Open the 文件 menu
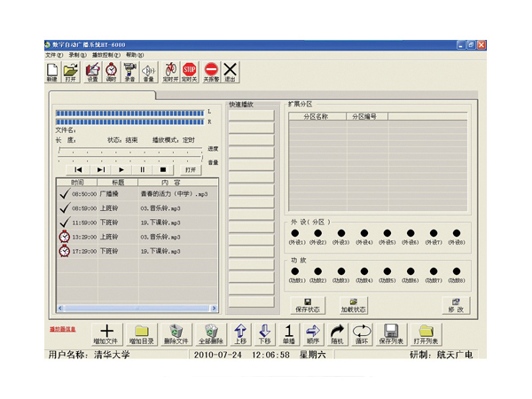Viewport: 532px width, 399px height. coord(53,55)
